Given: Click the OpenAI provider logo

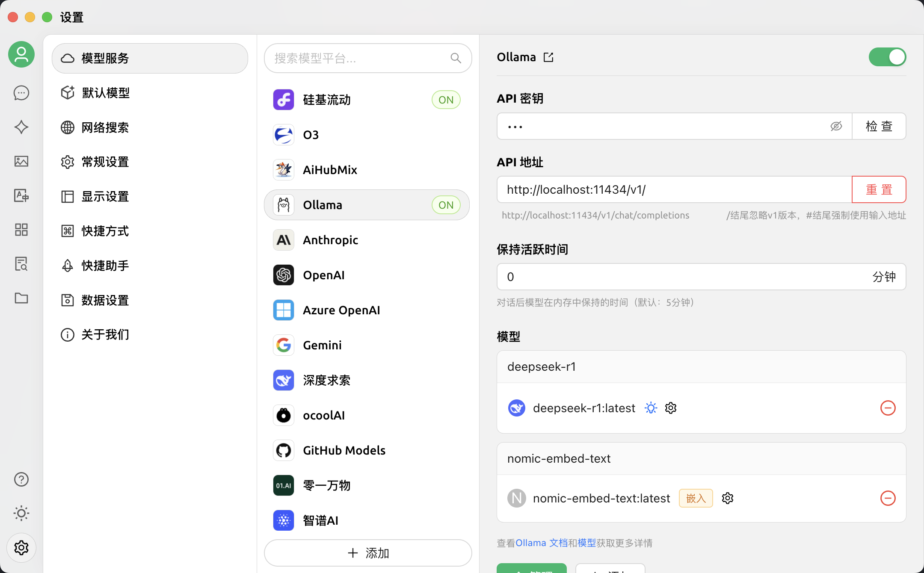Looking at the screenshot, I should click(x=284, y=275).
